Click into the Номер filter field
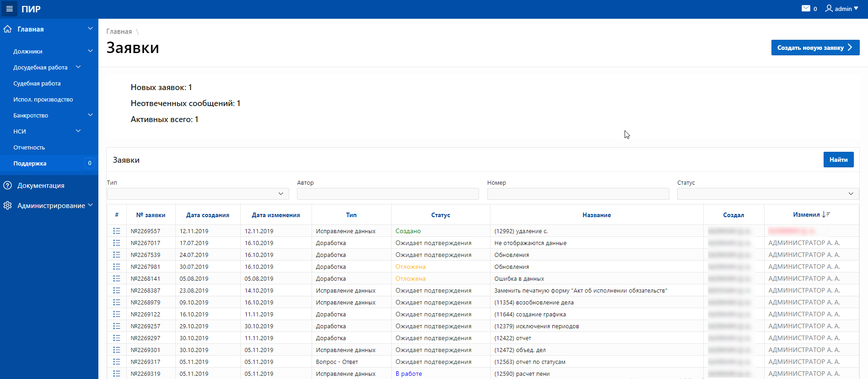Viewport: 868px width, 379px height. [x=578, y=194]
